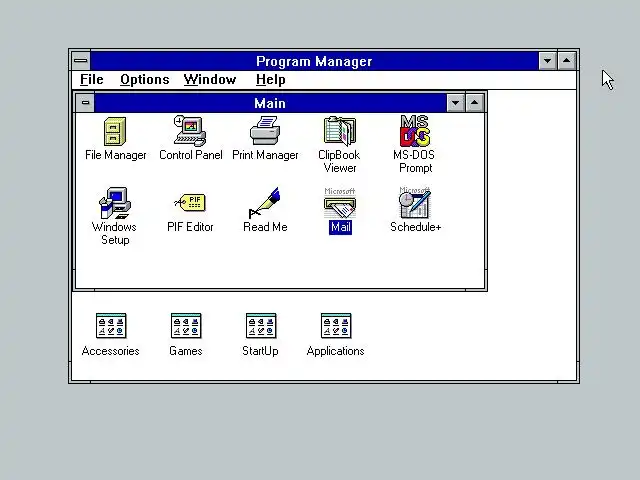Open the File Manager icon
This screenshot has height=480, width=640.
(x=115, y=131)
